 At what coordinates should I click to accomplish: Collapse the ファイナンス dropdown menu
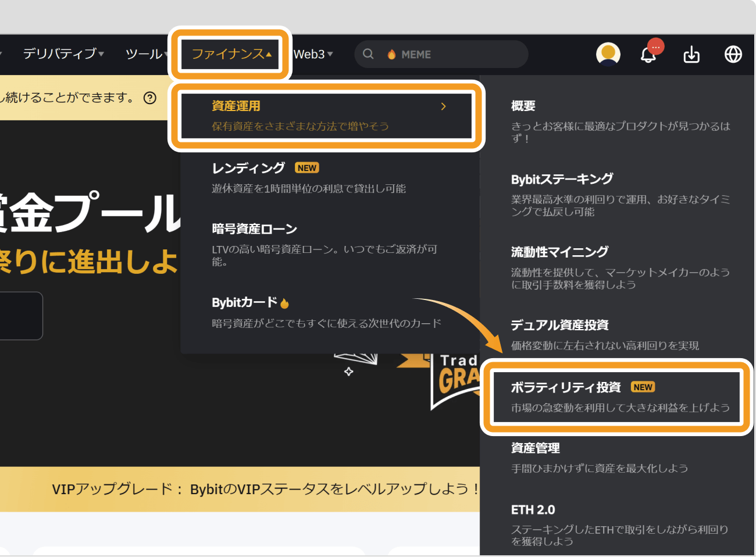(231, 54)
